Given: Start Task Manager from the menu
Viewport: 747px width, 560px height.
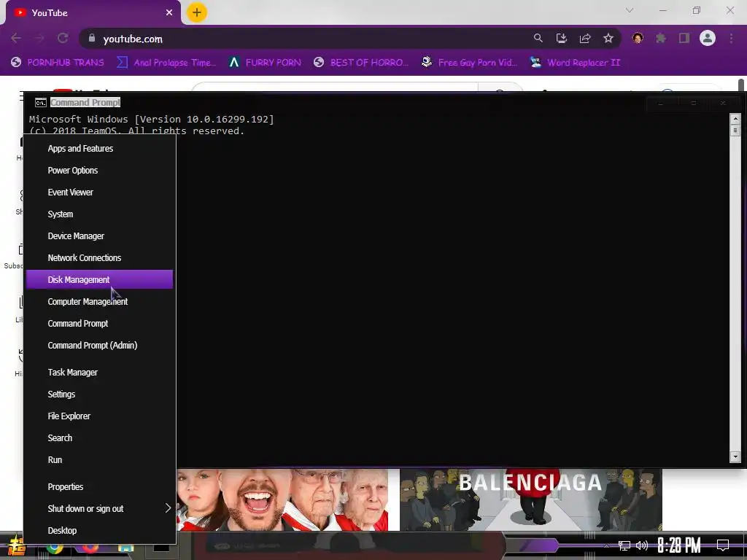Looking at the screenshot, I should tap(99, 373).
